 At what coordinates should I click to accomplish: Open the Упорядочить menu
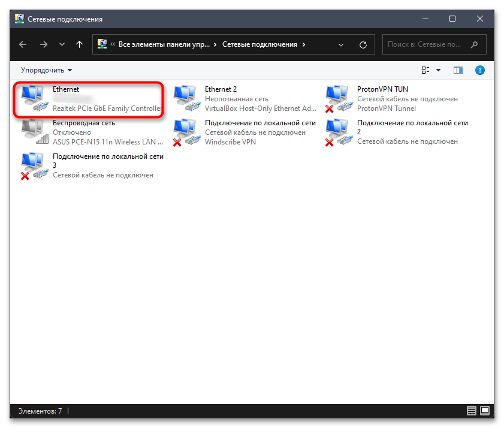tap(47, 70)
